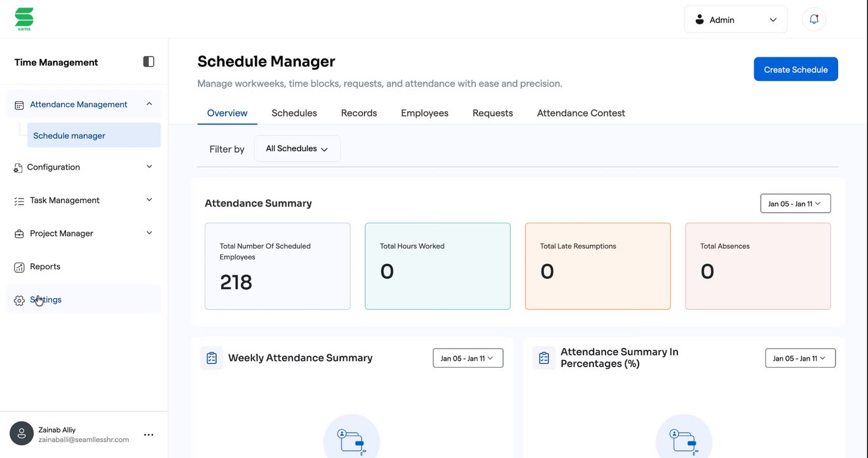
Task: Click the Total Absences summary card
Action: [x=757, y=266]
